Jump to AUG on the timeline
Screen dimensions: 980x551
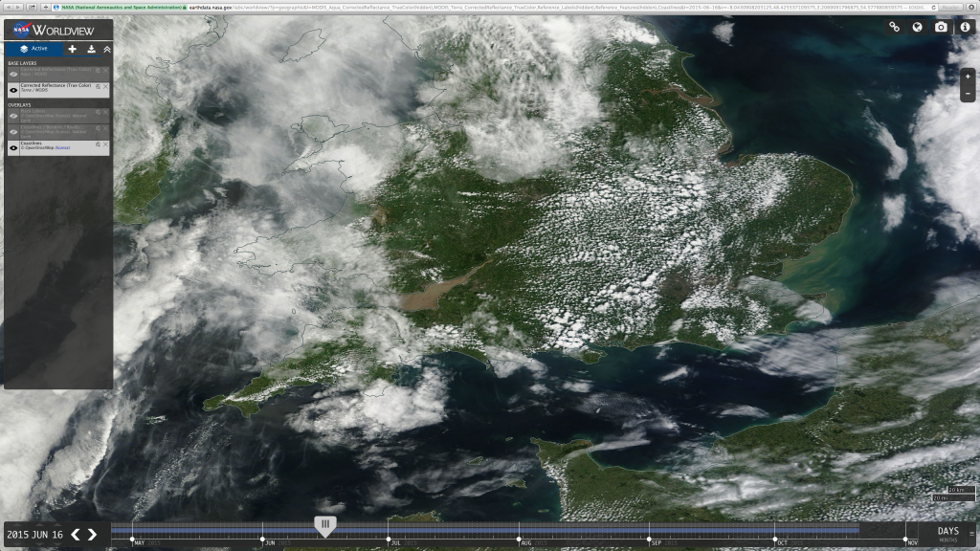pos(526,543)
